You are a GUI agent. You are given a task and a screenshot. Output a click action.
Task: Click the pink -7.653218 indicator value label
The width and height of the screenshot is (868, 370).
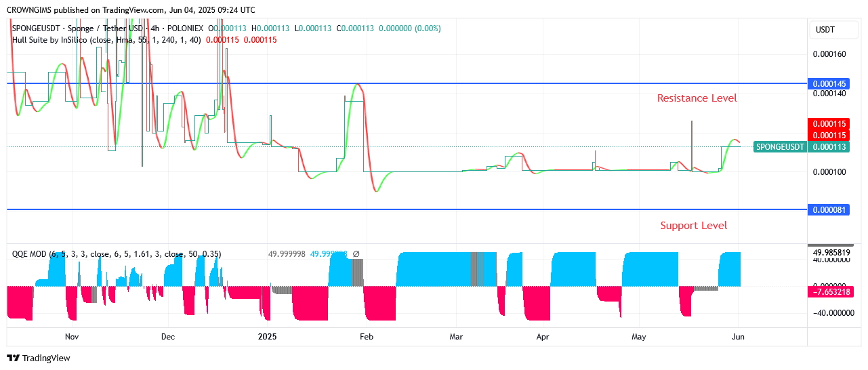click(829, 291)
